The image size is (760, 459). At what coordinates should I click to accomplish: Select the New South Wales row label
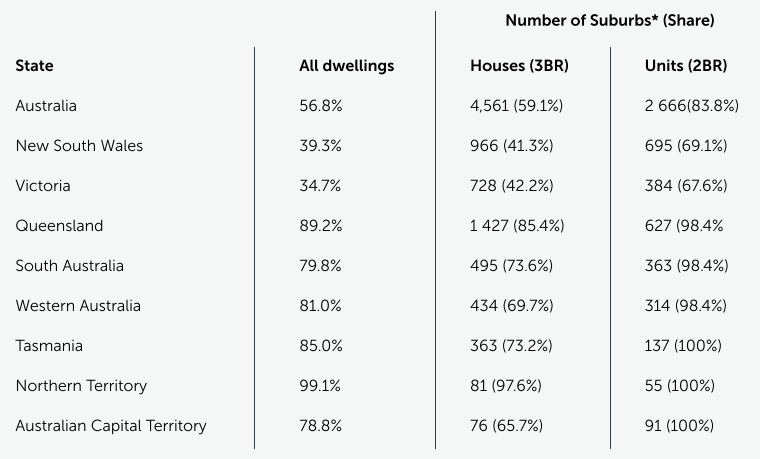pos(79,146)
